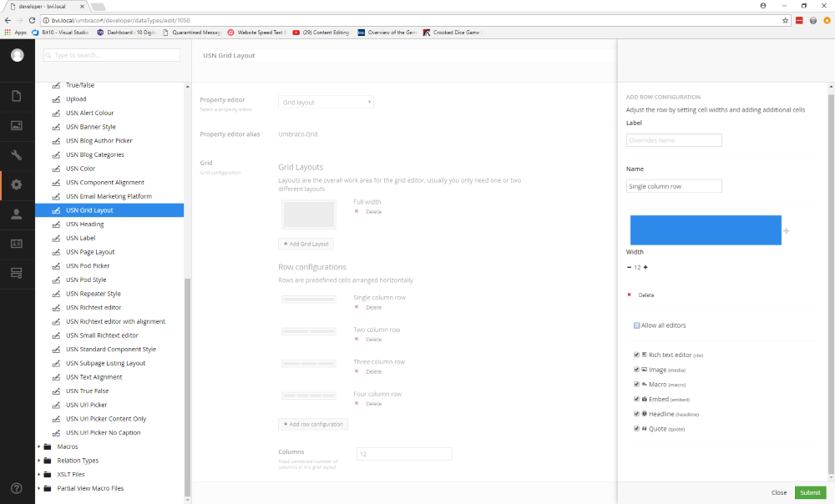Uncheck Embed editor checkbox
Image resolution: width=835 pixels, height=504 pixels.
636,399
